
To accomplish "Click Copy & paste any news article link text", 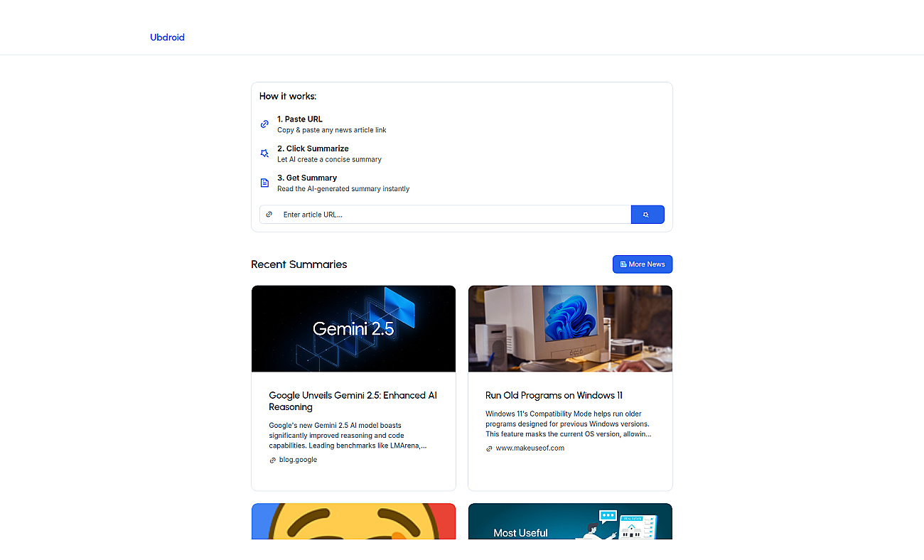I will 332,130.
